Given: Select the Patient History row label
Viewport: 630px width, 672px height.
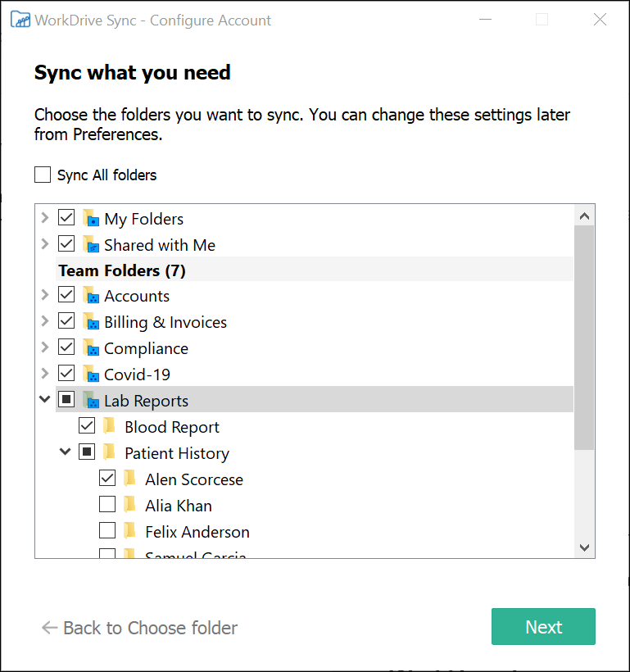Looking at the screenshot, I should pos(177,453).
